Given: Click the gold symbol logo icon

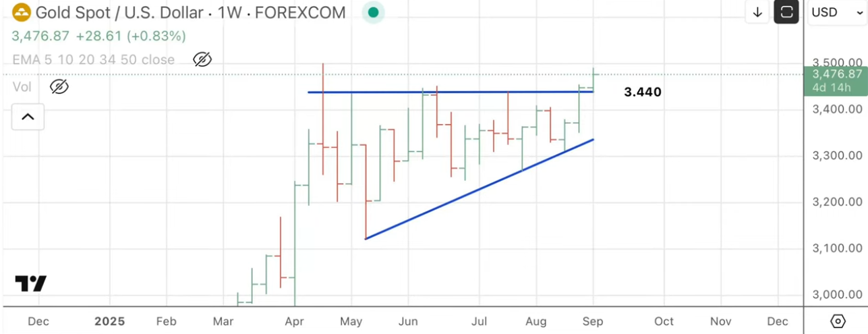Looking at the screenshot, I should (20, 12).
